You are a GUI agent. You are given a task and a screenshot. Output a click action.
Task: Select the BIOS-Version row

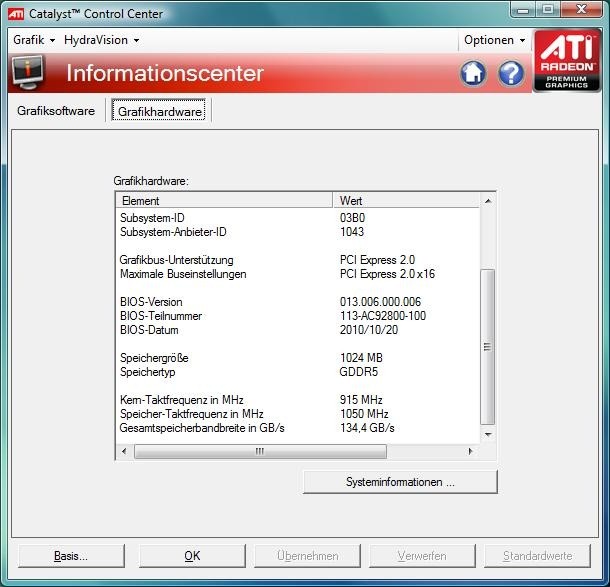tap(298, 302)
